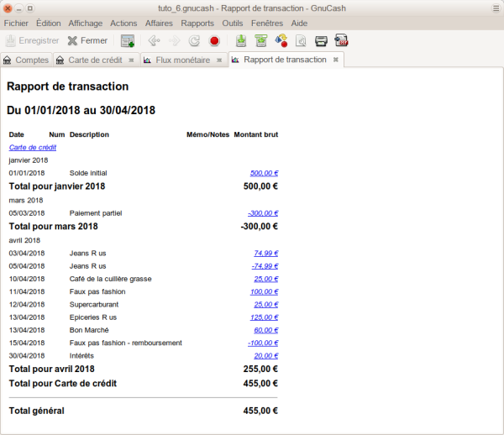Click the Bon Marché description text
This screenshot has width=504, height=435.
[89, 330]
